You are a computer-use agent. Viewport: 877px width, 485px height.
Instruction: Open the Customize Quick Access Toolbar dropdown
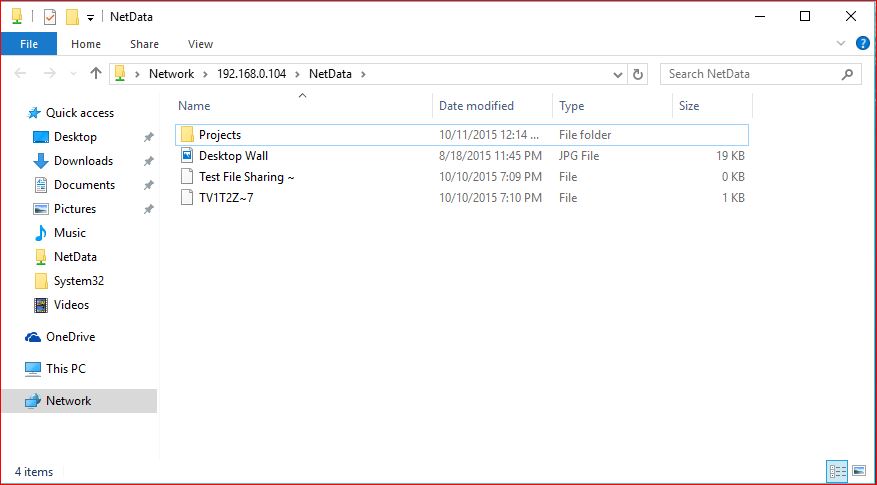pyautogui.click(x=90, y=18)
